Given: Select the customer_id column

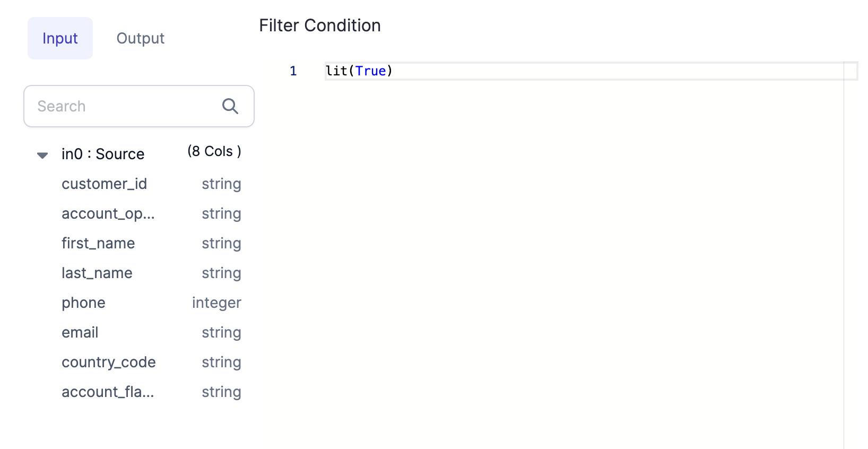Looking at the screenshot, I should coord(104,184).
